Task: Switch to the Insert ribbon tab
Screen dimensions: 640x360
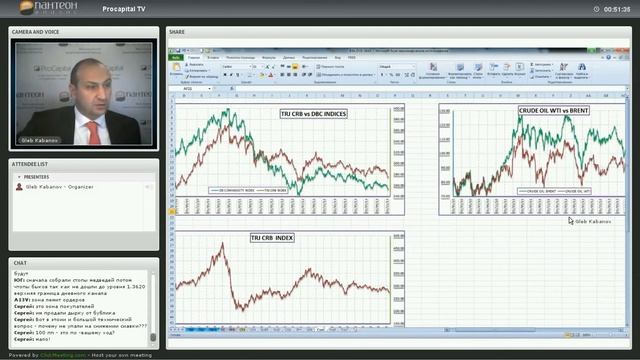Action: pos(213,58)
